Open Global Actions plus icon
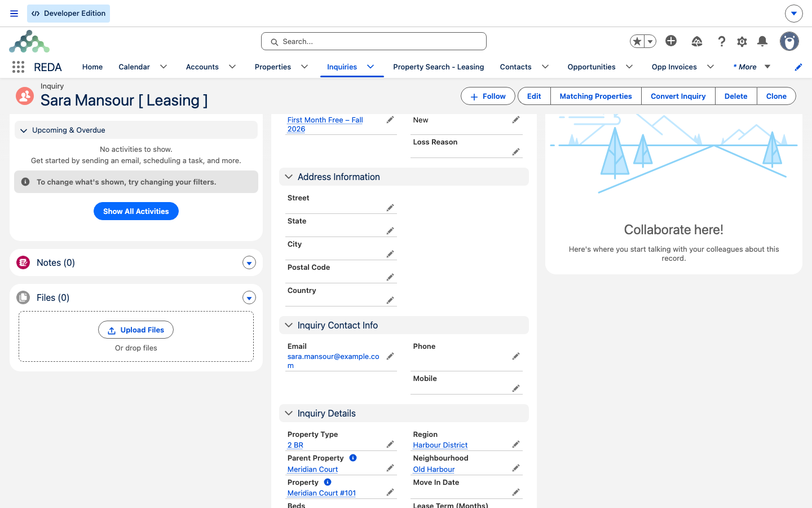The image size is (812, 508). point(671,41)
